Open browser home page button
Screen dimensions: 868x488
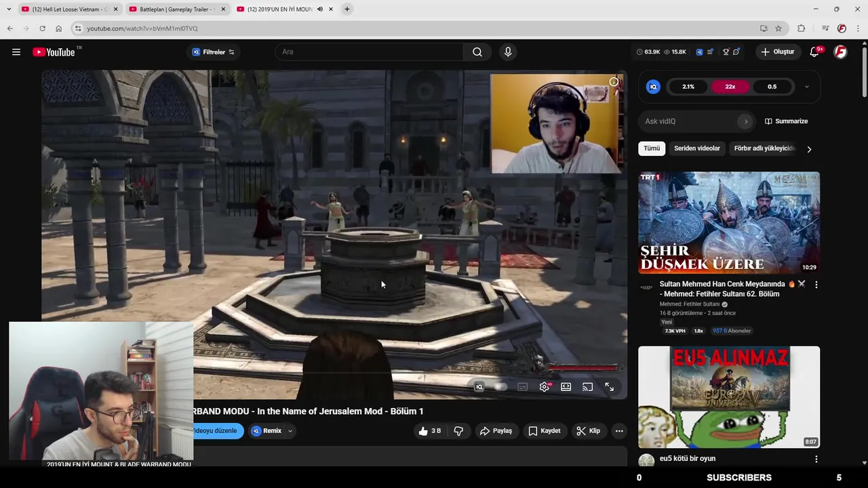[58, 28]
